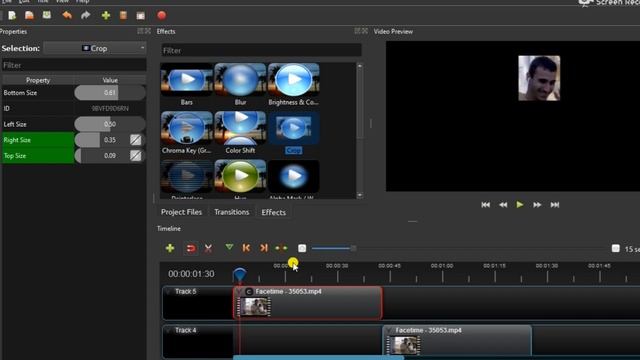The image size is (640, 360).
Task: Open a project with the folder icon
Action: [x=29, y=16]
